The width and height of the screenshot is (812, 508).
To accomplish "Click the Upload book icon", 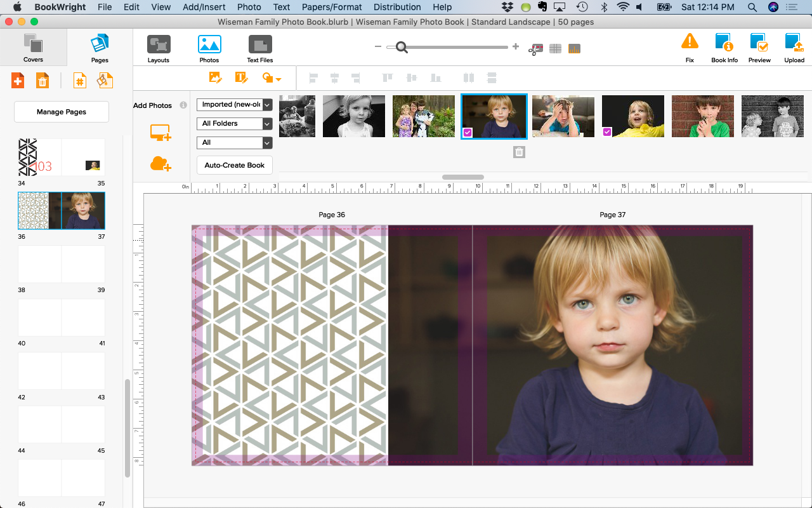I will click(794, 48).
